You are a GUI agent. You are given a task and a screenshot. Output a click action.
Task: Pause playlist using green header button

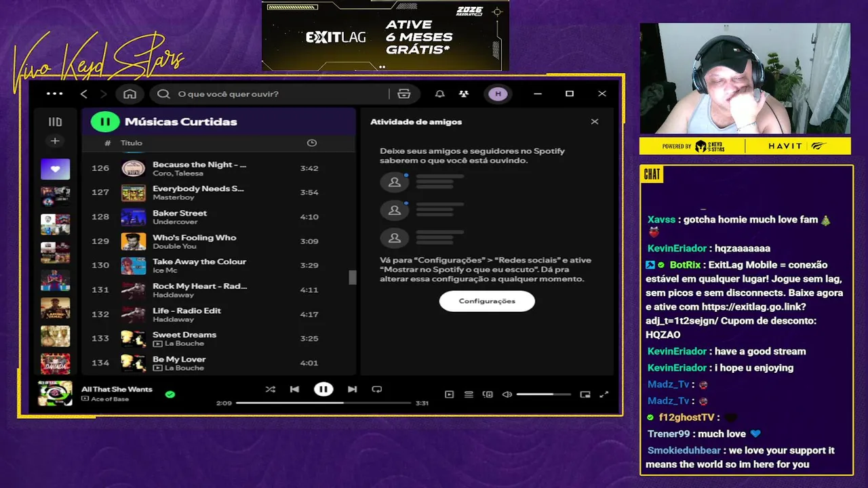pos(105,122)
